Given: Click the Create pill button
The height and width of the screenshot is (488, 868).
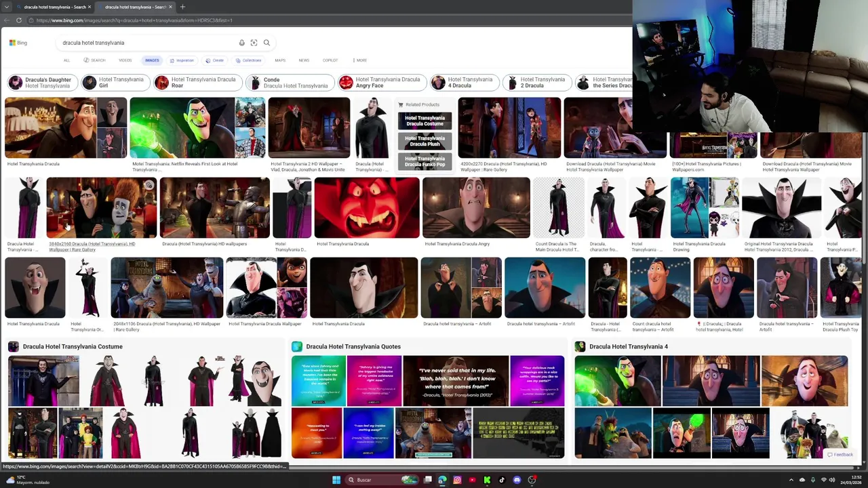Looking at the screenshot, I should (215, 60).
